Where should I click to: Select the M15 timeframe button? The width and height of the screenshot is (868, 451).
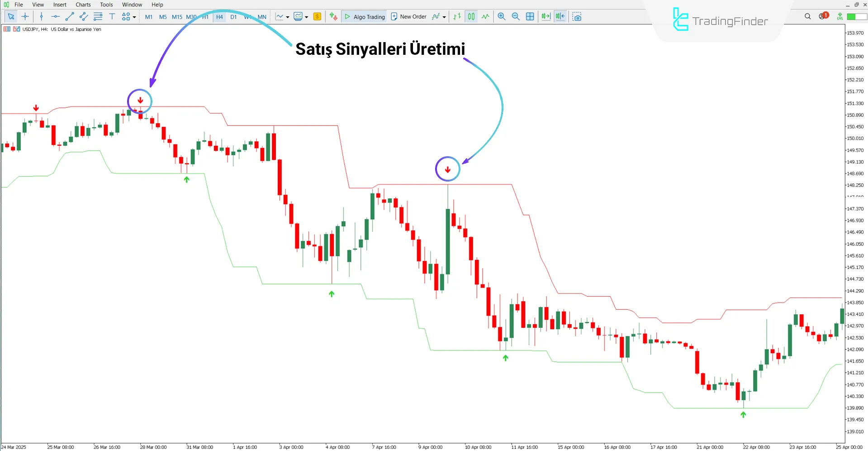[x=176, y=16]
